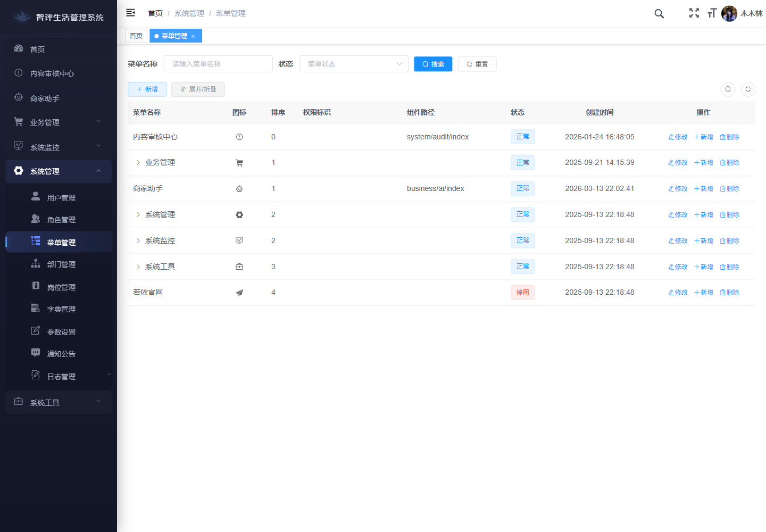
Task: Refresh the menu table with the round refresh icon
Action: click(x=748, y=89)
